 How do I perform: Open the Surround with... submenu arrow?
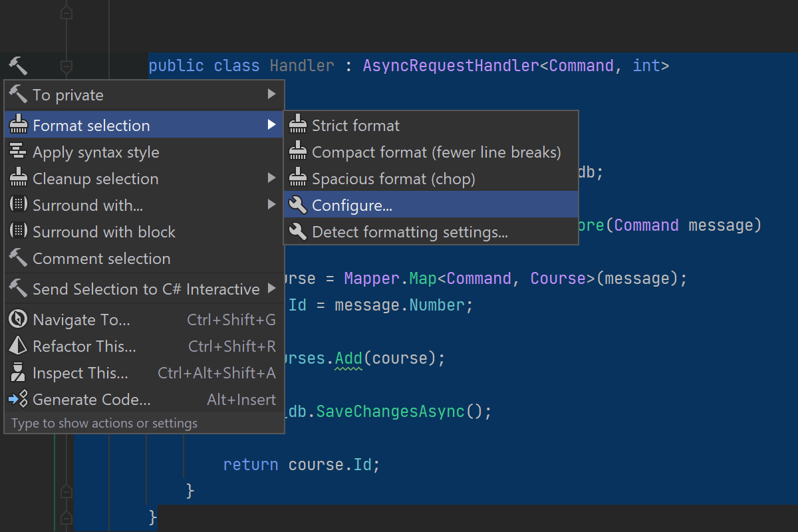click(x=271, y=204)
